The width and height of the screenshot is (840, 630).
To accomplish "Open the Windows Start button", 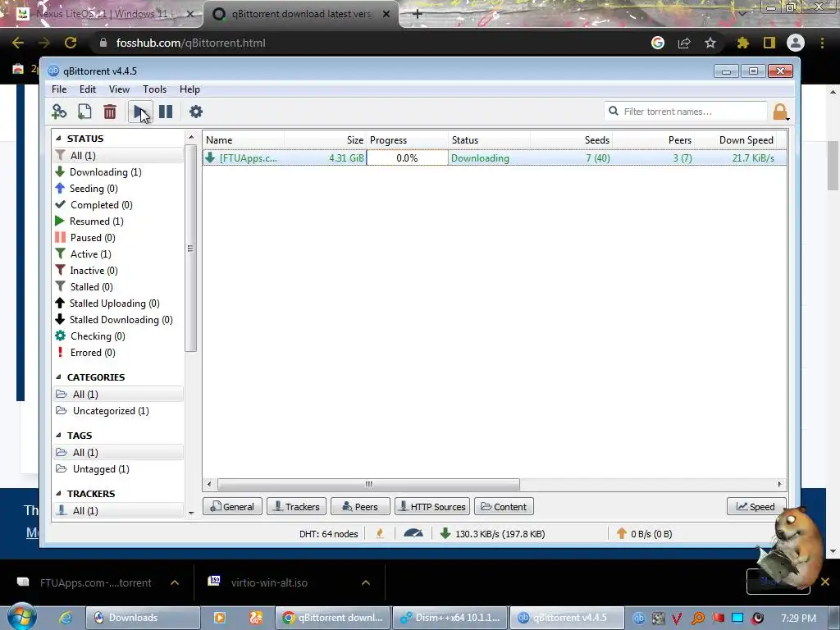I will (21, 617).
